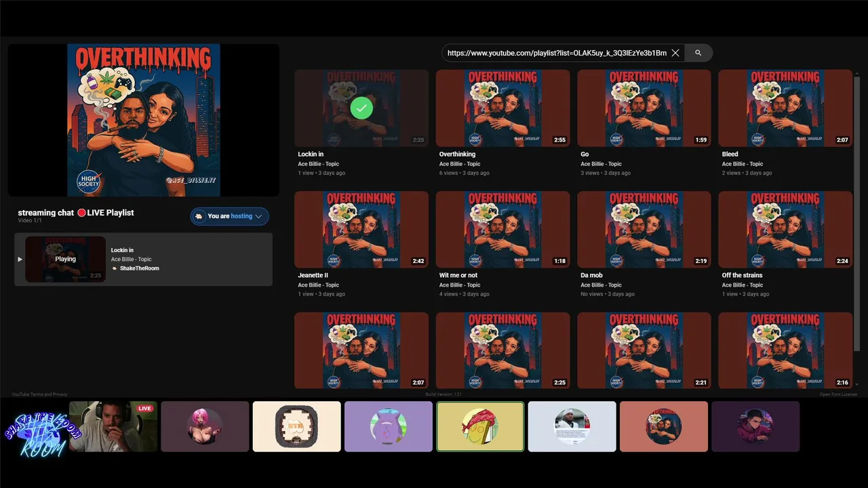Click ShakeTheRoom name in queue item

(x=140, y=268)
